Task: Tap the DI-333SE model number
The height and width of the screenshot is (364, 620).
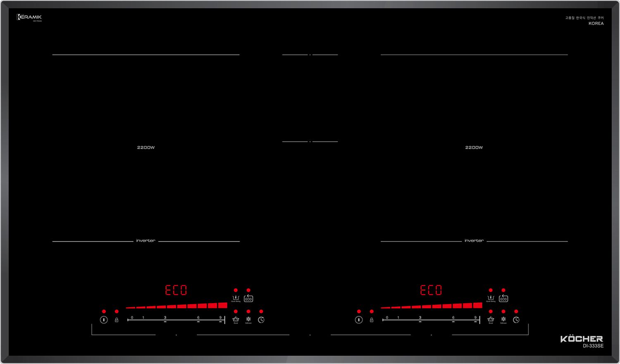Action: [x=593, y=346]
